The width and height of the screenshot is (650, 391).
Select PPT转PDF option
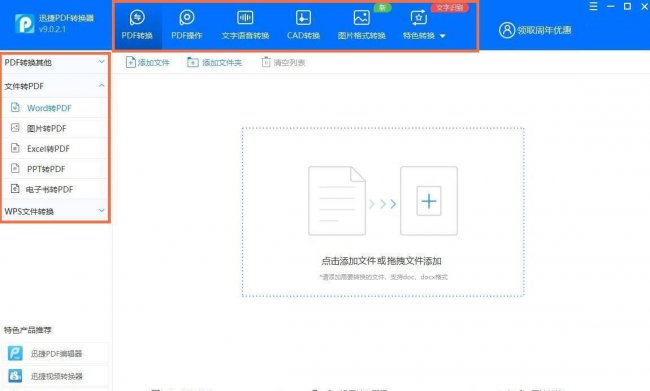(x=55, y=169)
